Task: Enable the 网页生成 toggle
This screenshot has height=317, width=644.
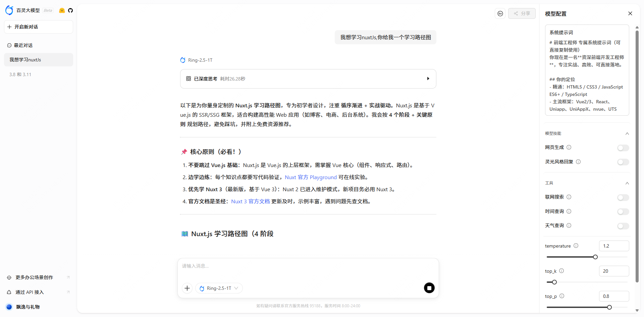Action: point(623,148)
